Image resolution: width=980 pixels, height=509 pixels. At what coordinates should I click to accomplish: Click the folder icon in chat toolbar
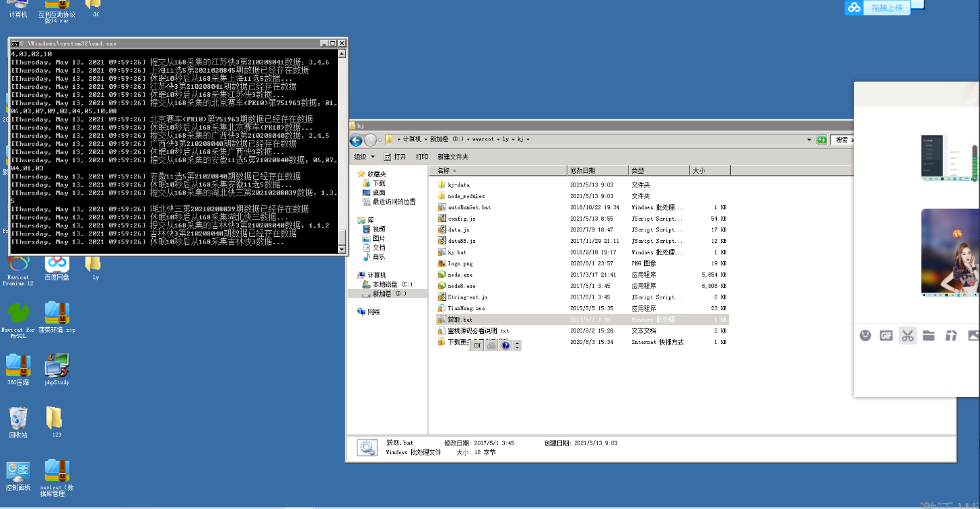point(929,335)
